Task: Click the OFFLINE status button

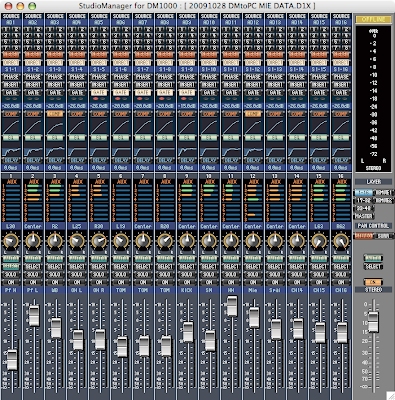Action: pos(373,20)
